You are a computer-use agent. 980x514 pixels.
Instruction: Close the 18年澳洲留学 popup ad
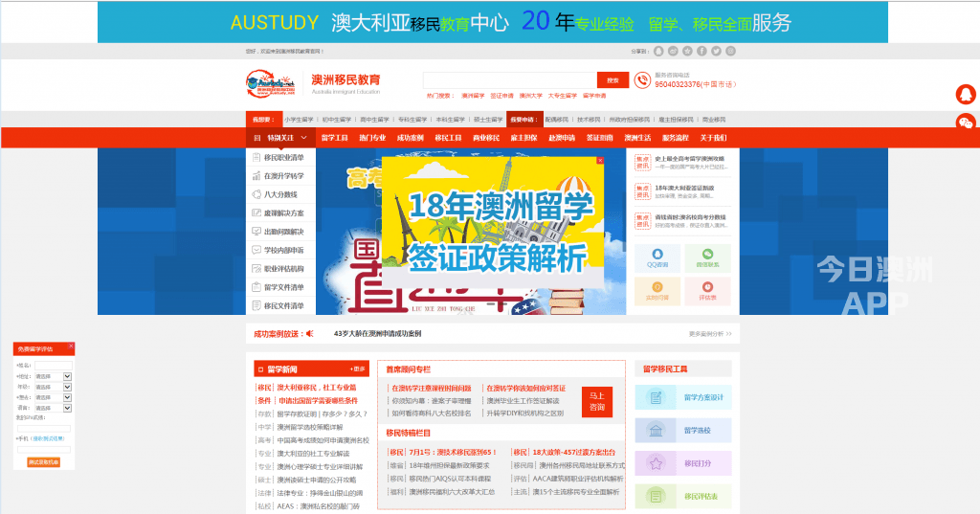click(x=600, y=161)
